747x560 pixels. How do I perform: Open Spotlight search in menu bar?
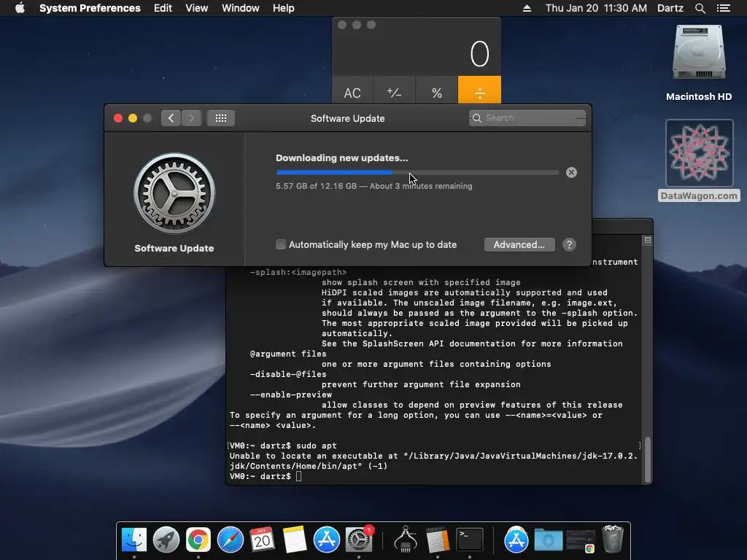700,8
